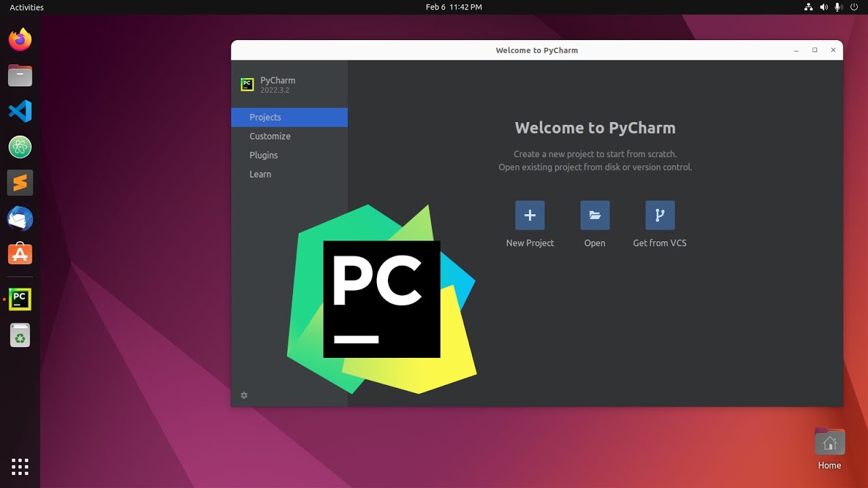868x488 pixels.
Task: Click the Welcome to PyCharm heading
Action: pyautogui.click(x=595, y=128)
